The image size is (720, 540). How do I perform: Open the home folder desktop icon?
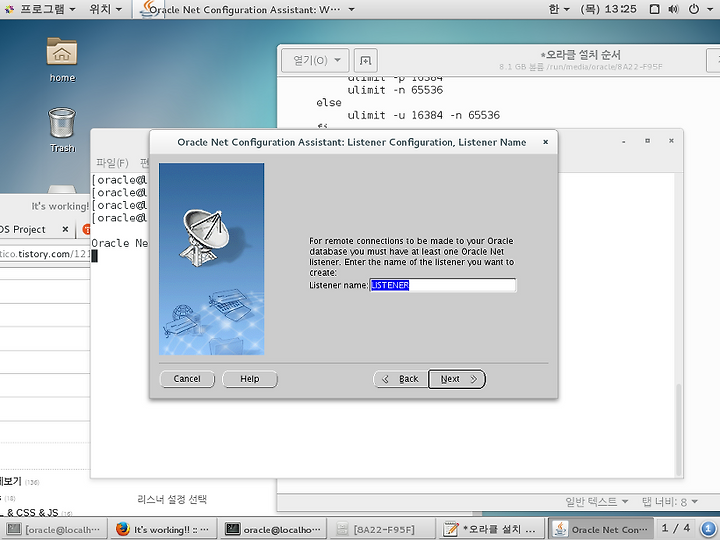coord(62,60)
